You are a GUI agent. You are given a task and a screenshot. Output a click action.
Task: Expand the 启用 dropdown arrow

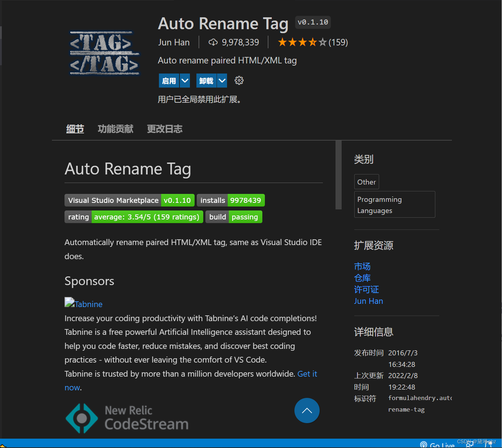pos(185,81)
